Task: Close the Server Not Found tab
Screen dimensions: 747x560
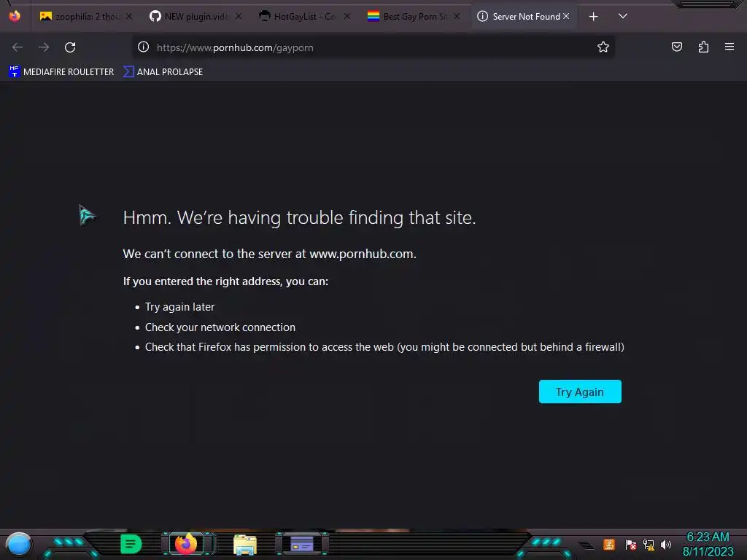Action: (x=566, y=16)
